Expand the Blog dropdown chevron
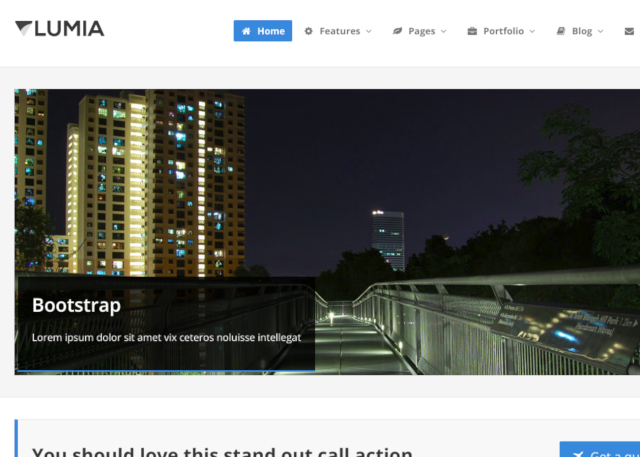 (x=600, y=31)
